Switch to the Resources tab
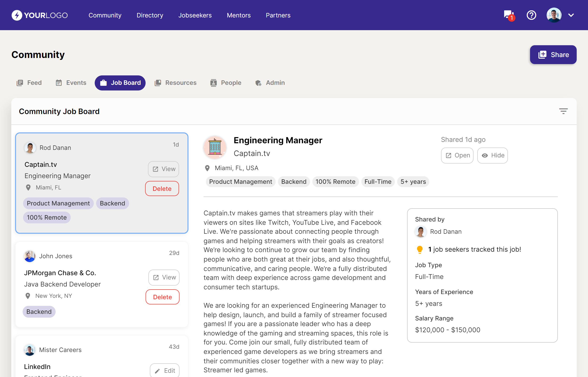The height and width of the screenshot is (377, 588). click(176, 83)
